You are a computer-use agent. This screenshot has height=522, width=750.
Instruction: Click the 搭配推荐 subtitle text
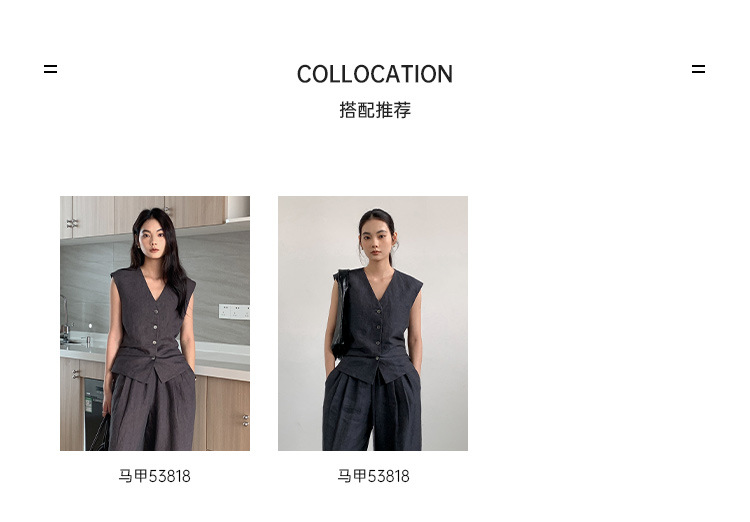point(375,110)
